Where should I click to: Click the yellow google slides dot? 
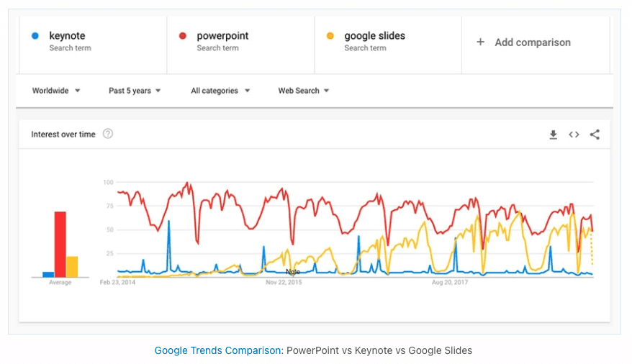click(330, 36)
